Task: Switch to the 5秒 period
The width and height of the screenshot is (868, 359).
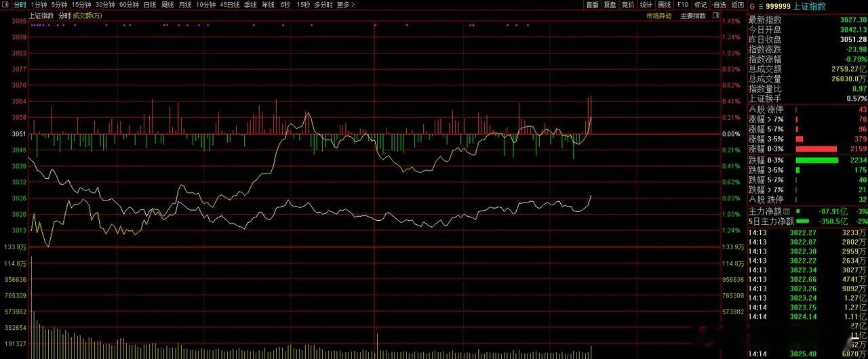Action: pos(285,5)
